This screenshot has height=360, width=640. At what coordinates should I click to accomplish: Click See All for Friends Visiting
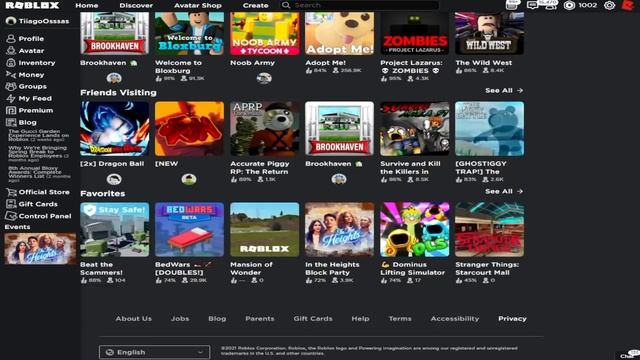pos(504,90)
